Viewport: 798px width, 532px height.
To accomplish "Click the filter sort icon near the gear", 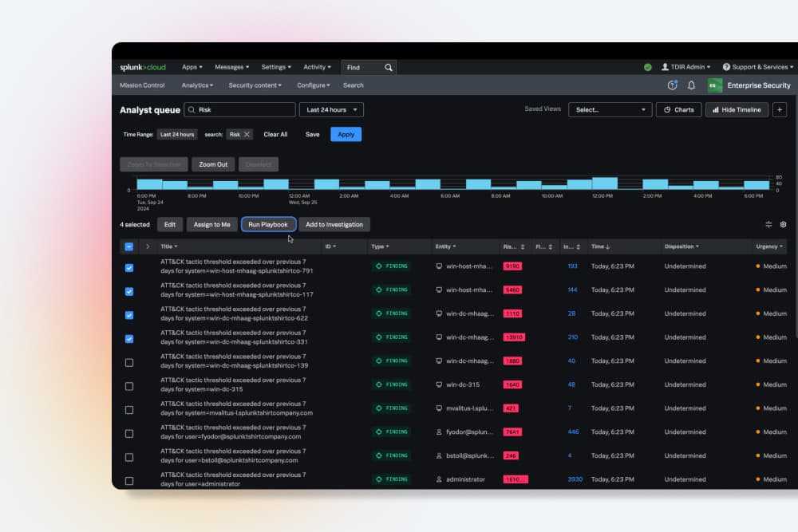I will pos(768,224).
